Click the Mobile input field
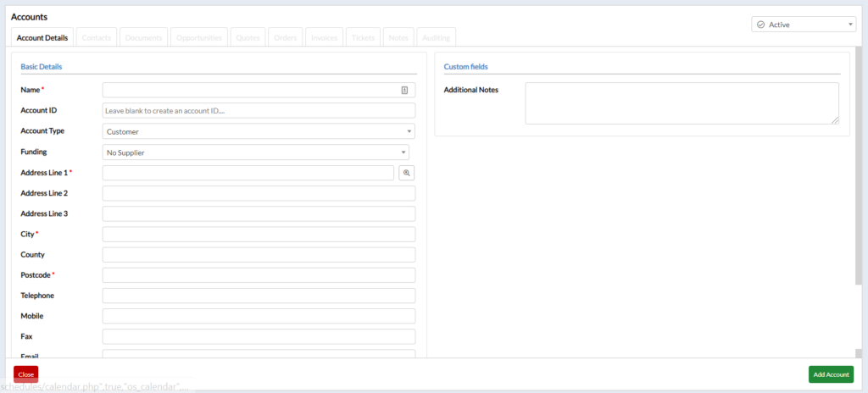 [259, 316]
